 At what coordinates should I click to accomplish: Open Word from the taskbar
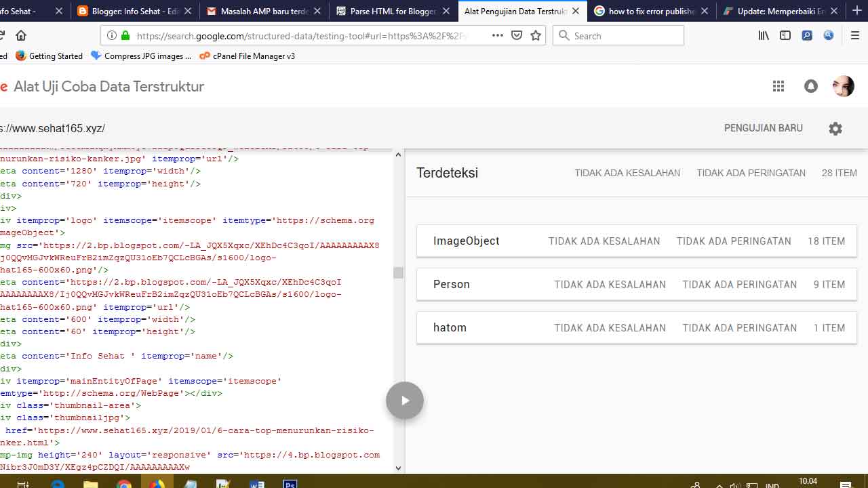click(256, 483)
